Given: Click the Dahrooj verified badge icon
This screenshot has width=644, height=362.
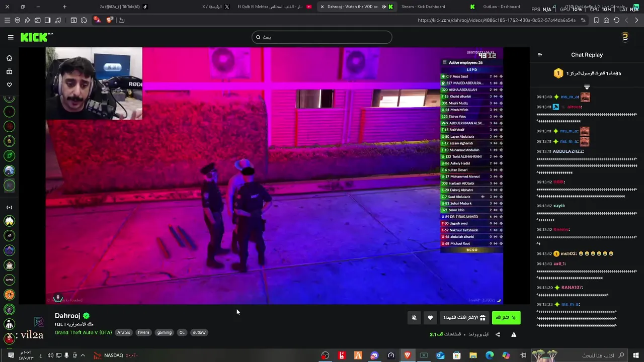Looking at the screenshot, I should tap(86, 316).
